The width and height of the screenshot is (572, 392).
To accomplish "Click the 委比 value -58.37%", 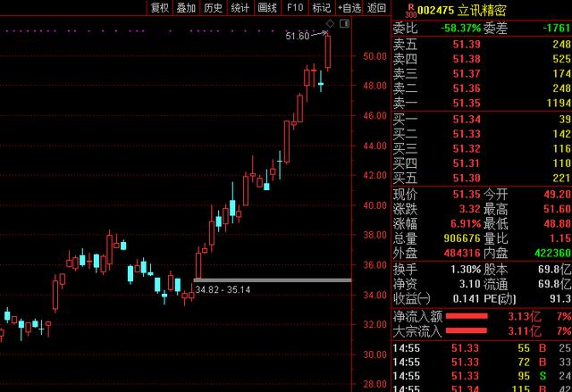I will tap(461, 28).
